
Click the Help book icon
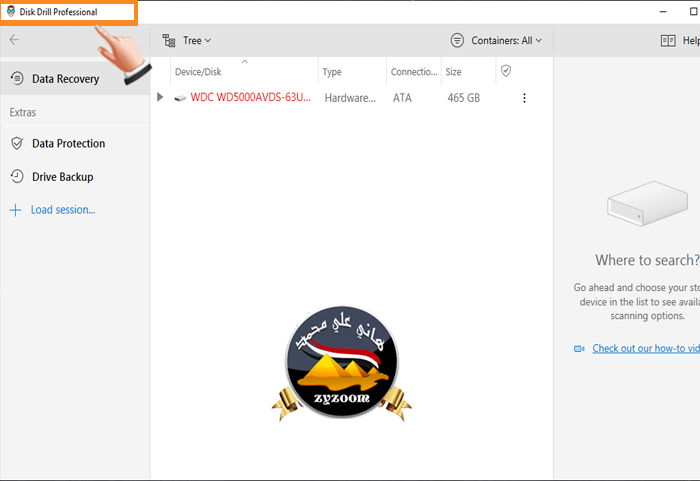click(x=668, y=41)
